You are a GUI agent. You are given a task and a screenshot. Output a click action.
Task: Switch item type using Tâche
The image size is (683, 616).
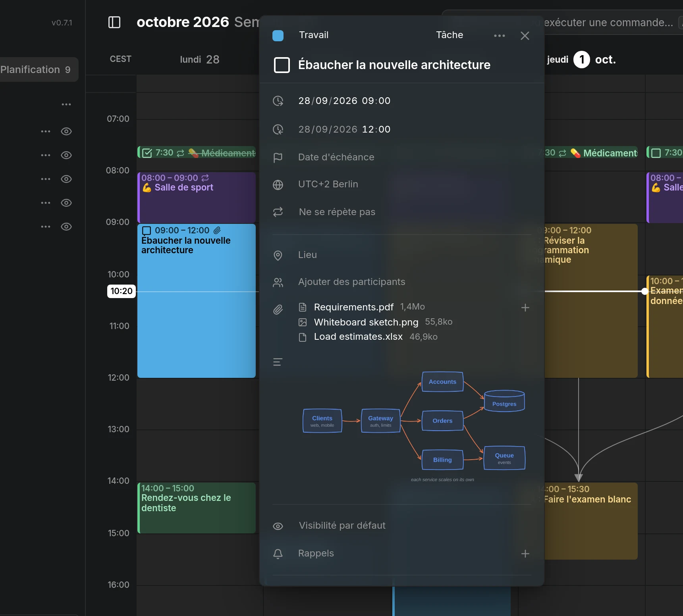point(450,35)
